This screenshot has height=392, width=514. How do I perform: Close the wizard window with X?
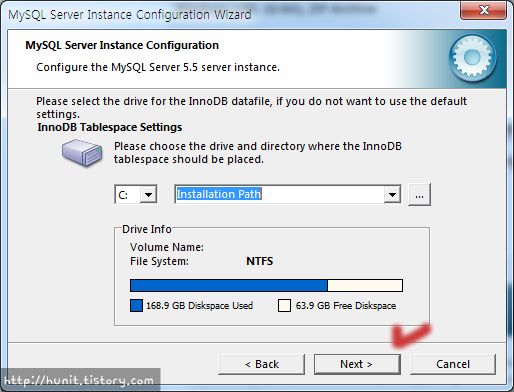click(x=483, y=10)
